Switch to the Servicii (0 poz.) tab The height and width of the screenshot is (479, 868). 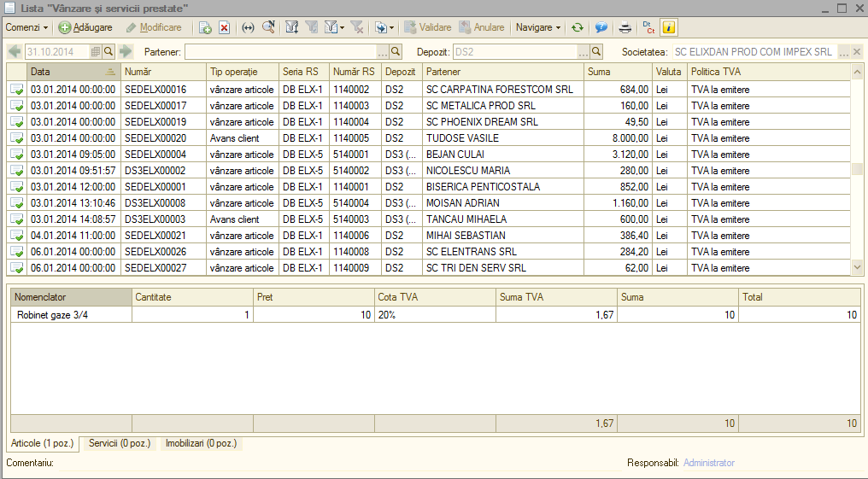tap(120, 443)
